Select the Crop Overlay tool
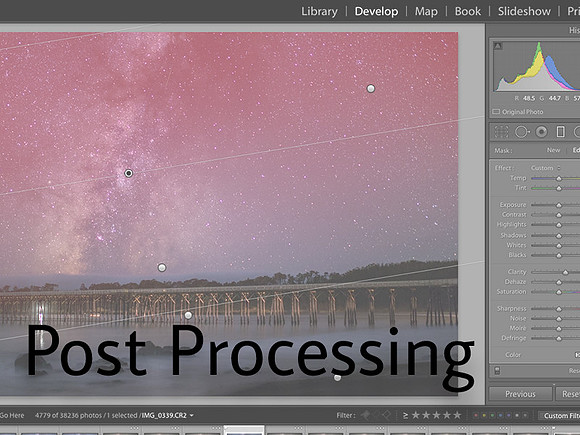Screen dimensions: 580x435 pos(502,132)
